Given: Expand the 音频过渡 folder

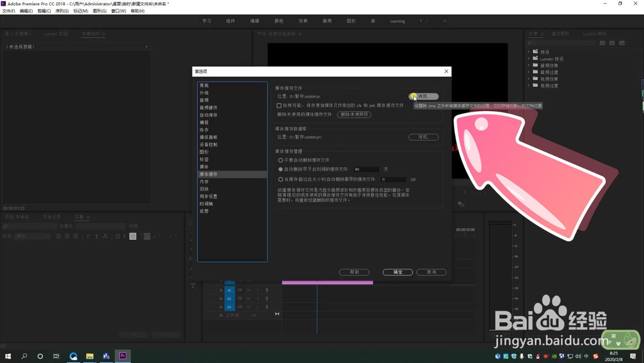Looking at the screenshot, I should coord(529,72).
